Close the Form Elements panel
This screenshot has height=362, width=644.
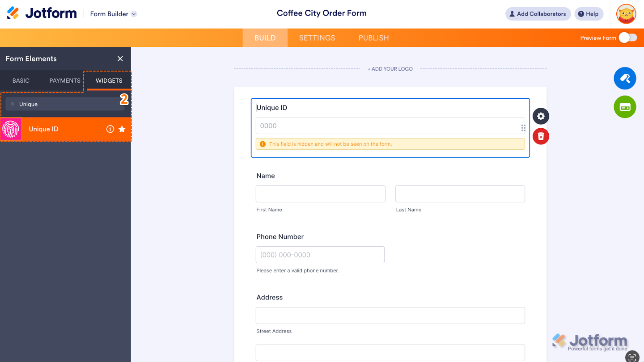point(120,59)
